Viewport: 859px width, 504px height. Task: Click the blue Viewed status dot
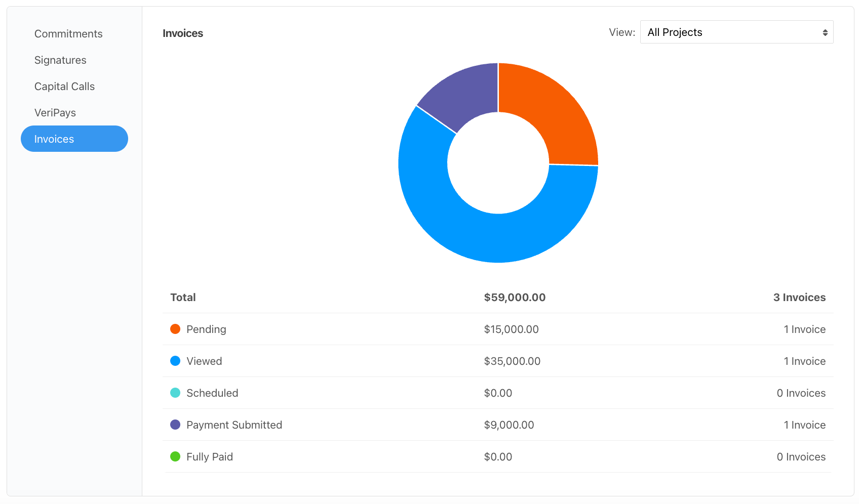coord(175,361)
